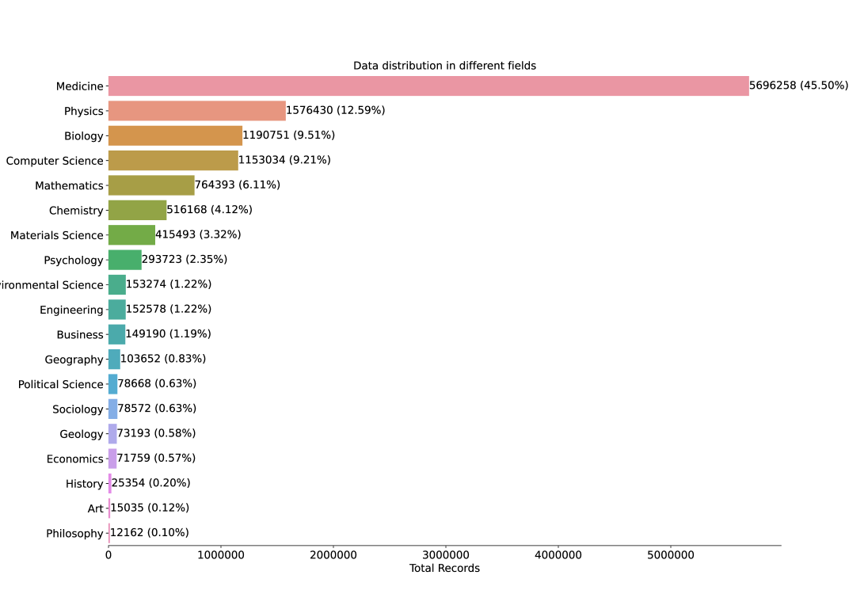Select the 'Philosophy' y-axis label

coord(74,534)
